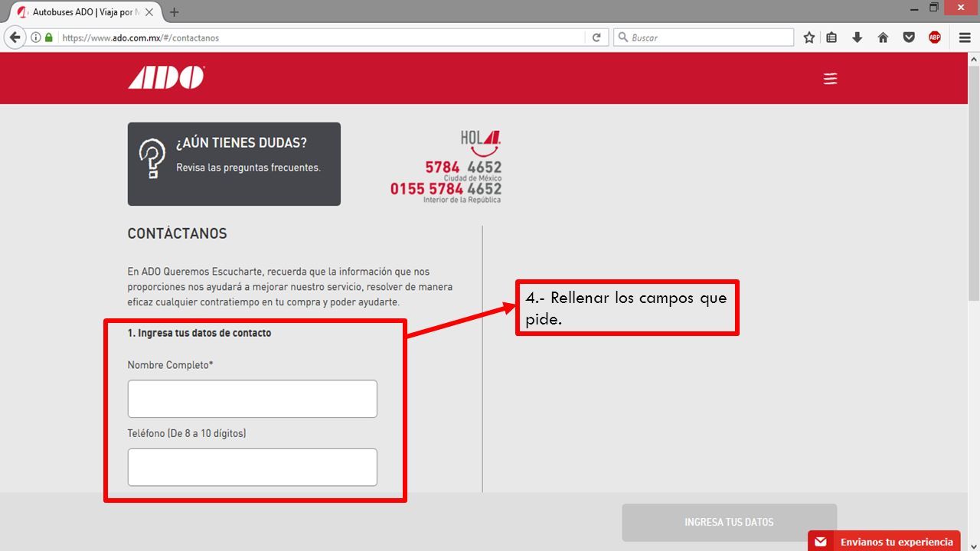This screenshot has width=980, height=551.
Task: Click the URL address bar
Action: pyautogui.click(x=322, y=37)
